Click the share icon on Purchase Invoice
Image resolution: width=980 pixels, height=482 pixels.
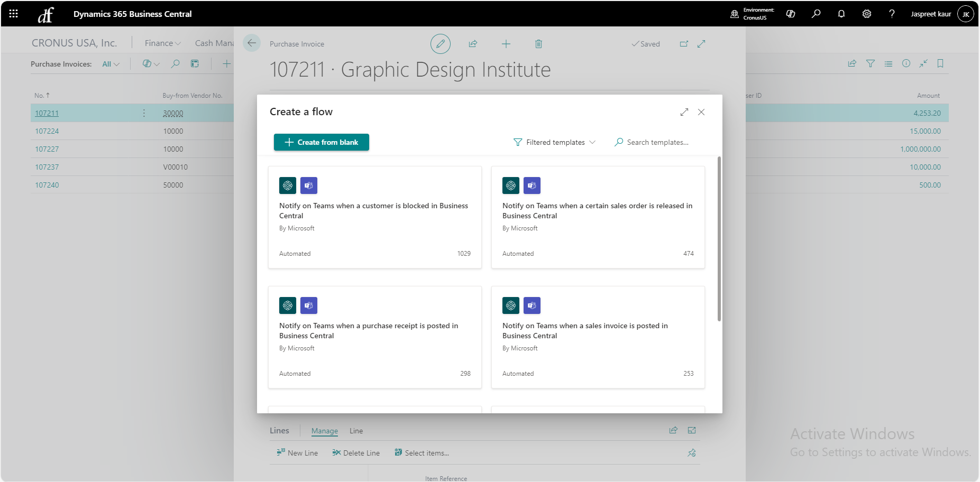pyautogui.click(x=473, y=44)
